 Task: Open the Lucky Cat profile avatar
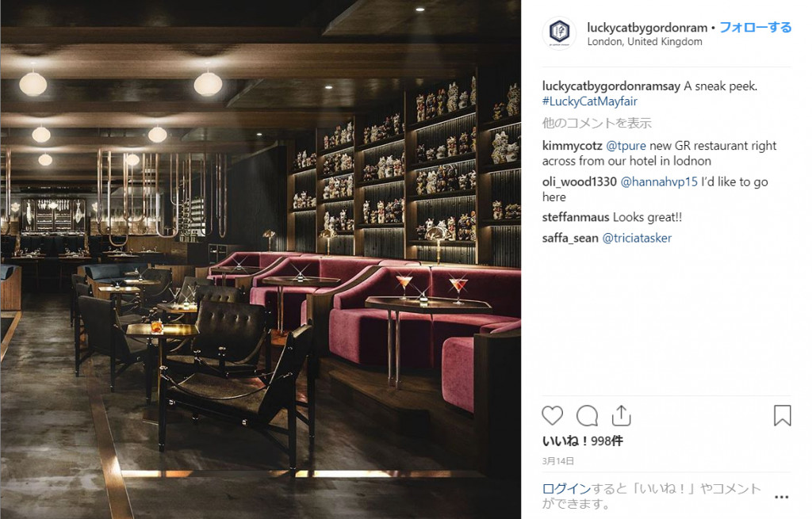click(x=559, y=32)
